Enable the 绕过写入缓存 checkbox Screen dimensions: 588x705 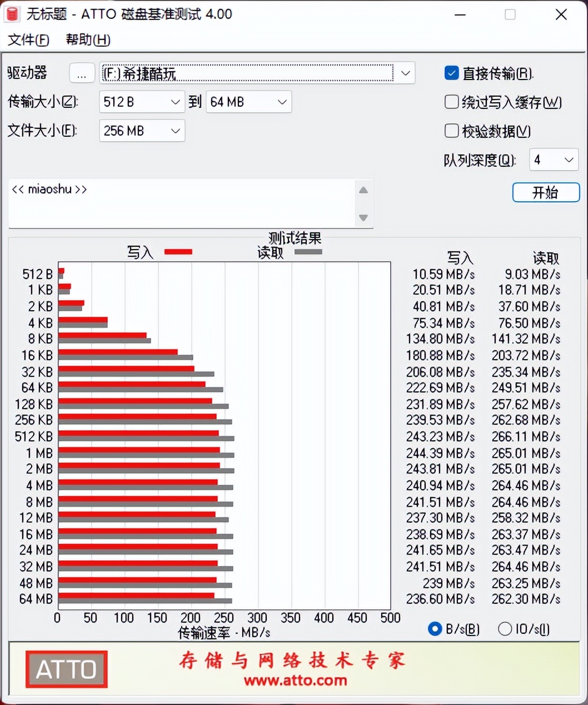[451, 102]
